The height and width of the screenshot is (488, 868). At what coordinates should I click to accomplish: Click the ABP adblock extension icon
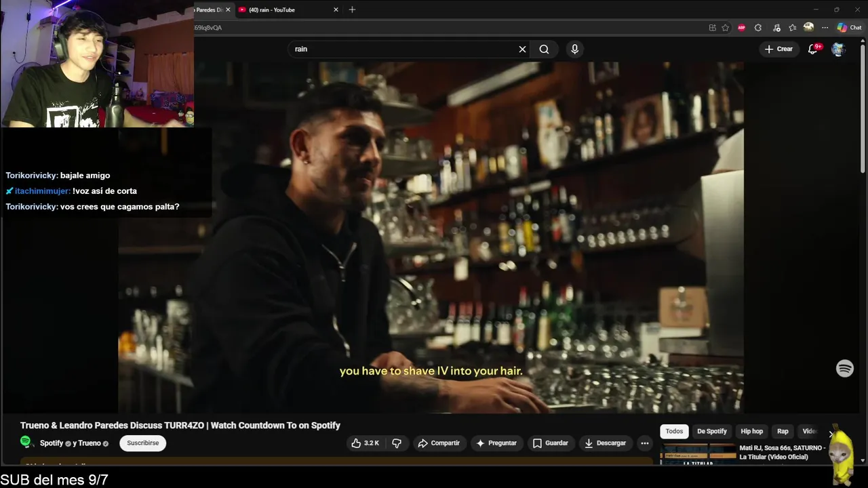[741, 28]
